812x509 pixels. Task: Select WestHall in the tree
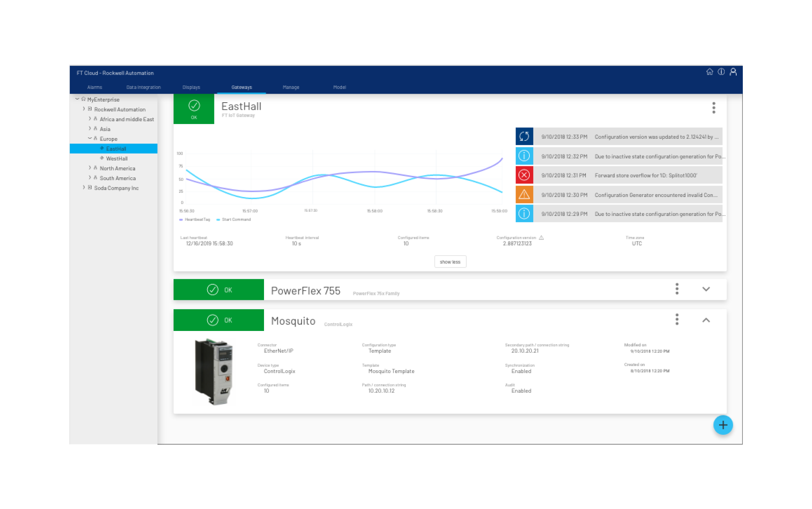point(117,158)
